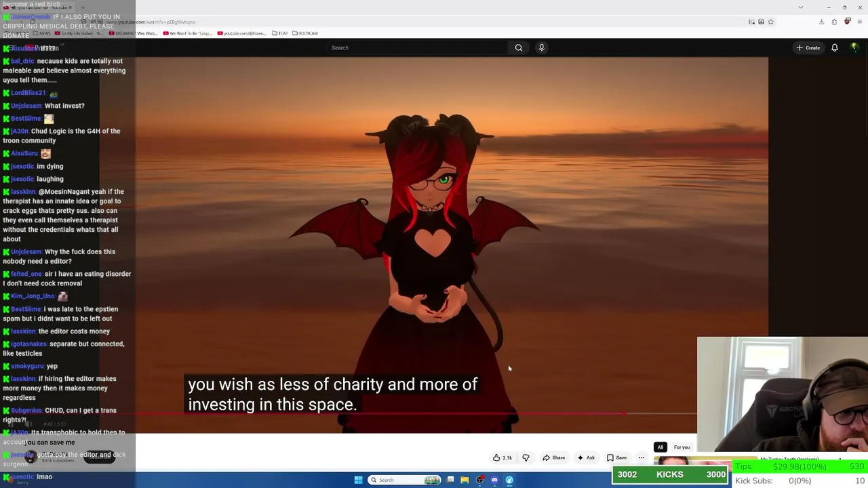Image resolution: width=868 pixels, height=488 pixels.
Task: Select the For you filter chip
Action: coord(682,447)
